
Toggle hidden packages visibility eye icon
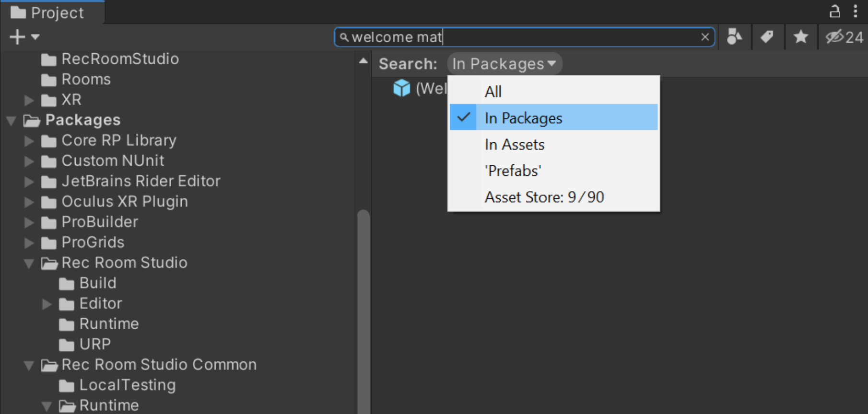point(834,37)
